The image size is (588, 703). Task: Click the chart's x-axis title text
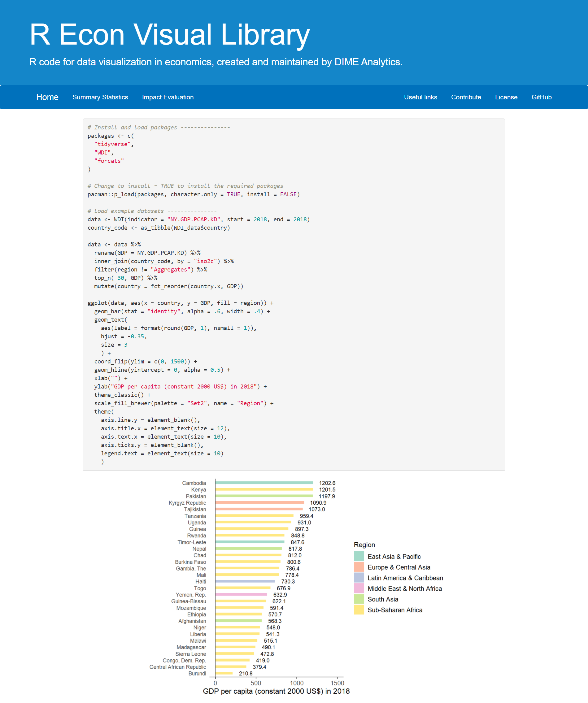(x=276, y=691)
